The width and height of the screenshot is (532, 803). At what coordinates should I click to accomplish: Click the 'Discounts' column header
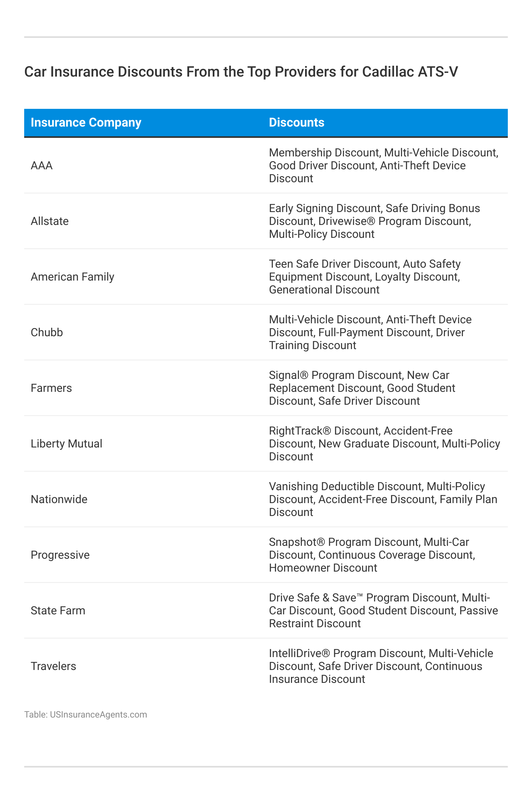click(x=296, y=123)
